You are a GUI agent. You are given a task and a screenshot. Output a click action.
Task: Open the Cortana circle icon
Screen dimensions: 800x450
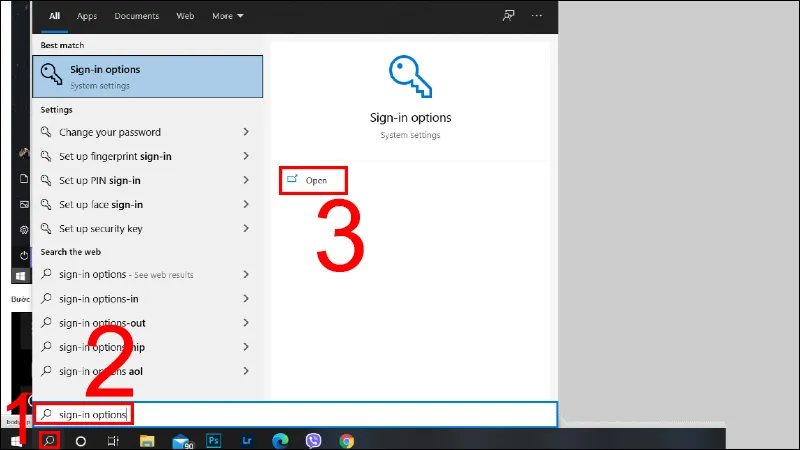pyautogui.click(x=81, y=441)
